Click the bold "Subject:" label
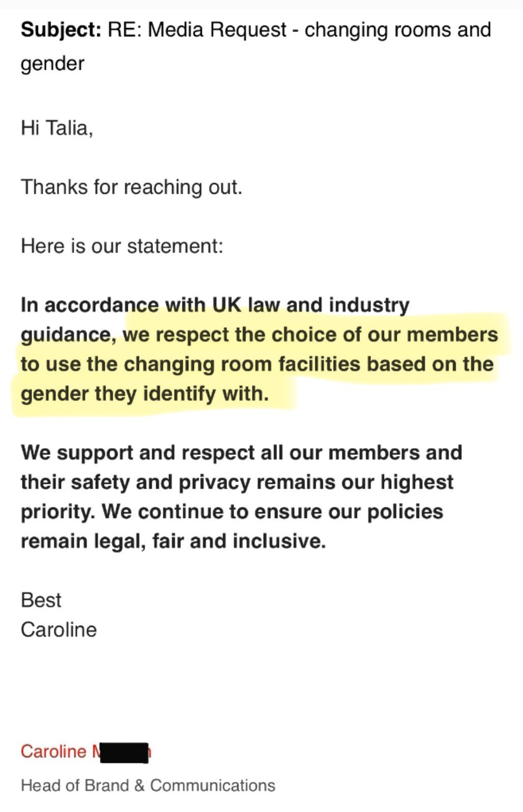 pos(61,31)
